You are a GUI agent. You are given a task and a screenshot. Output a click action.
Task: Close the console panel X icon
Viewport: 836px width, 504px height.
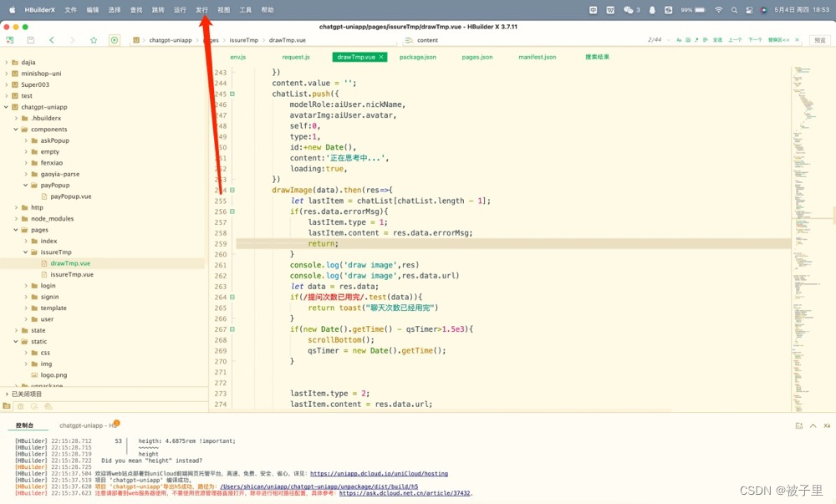(x=827, y=425)
